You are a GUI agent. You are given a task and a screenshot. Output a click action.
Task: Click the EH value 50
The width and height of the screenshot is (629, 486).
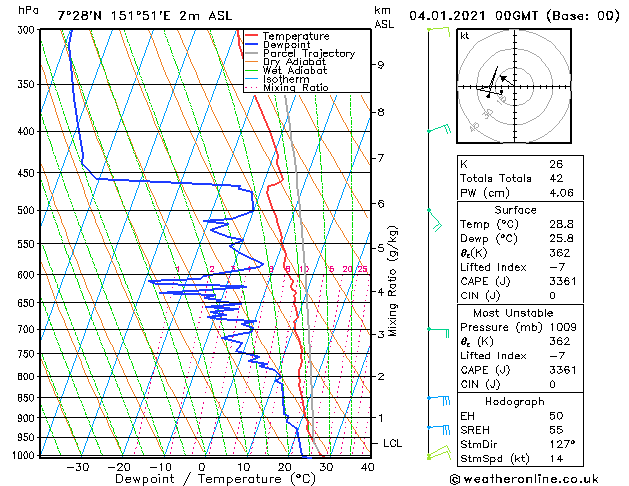tap(556, 416)
